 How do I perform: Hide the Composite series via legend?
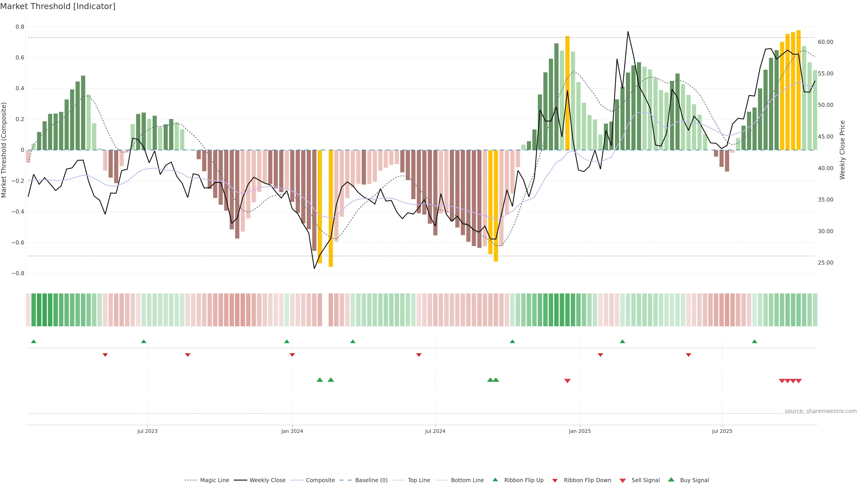tap(320, 480)
